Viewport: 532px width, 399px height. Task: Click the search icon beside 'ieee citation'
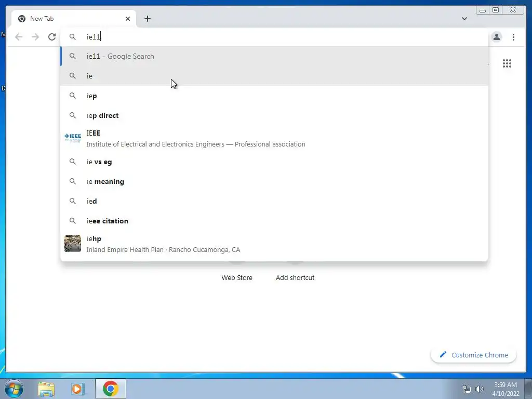pyautogui.click(x=73, y=221)
